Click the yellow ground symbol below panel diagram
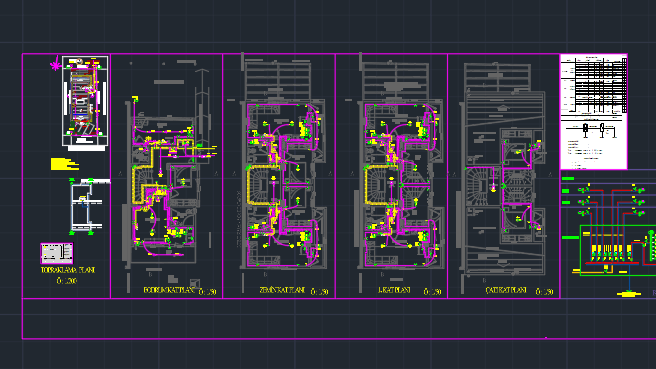Screen dimensions: 656x369 pyautogui.click(x=629, y=294)
